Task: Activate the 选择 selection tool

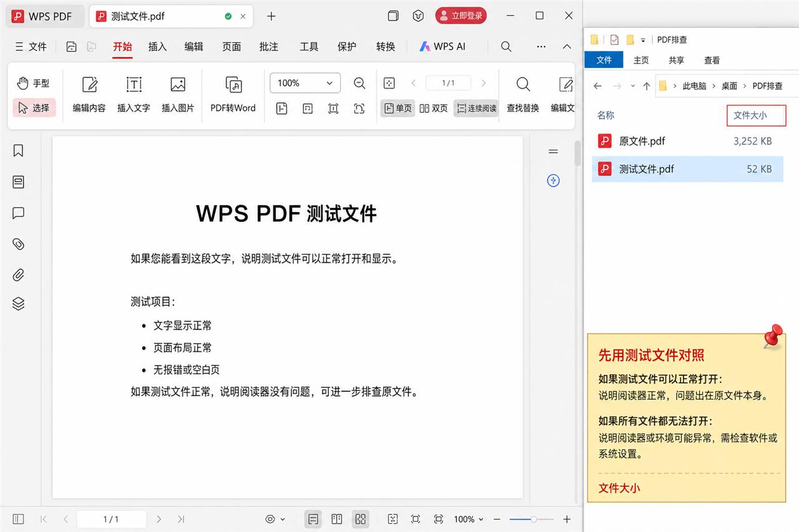Action: coord(34,108)
